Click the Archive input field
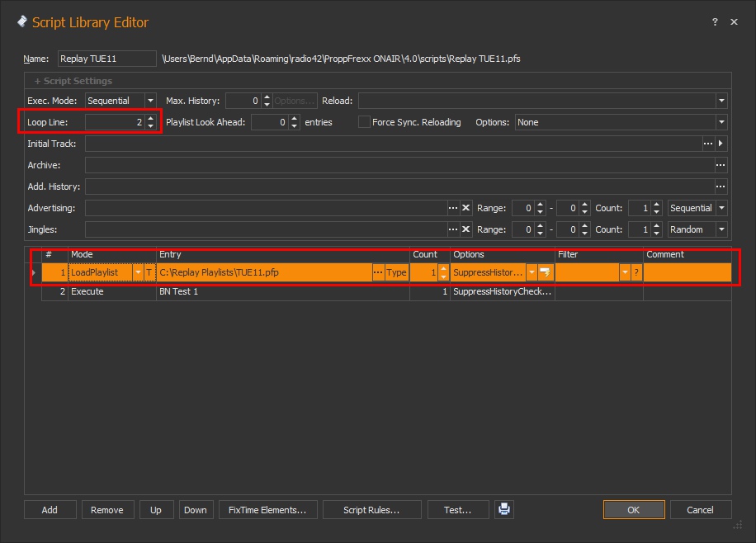The height and width of the screenshot is (543, 756). click(x=399, y=165)
